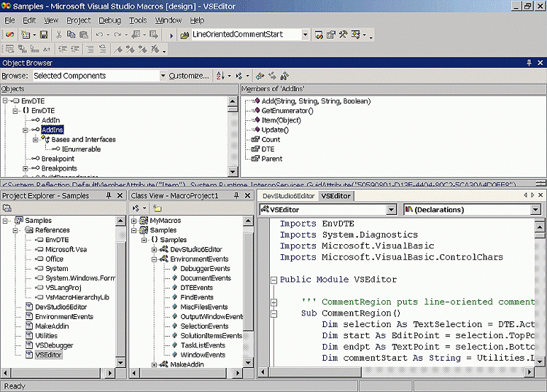
Task: Click the Object Browser sort A-Z icon
Action: tap(220, 76)
